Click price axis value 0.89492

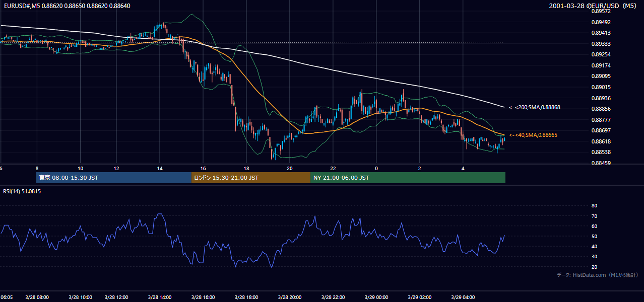[x=601, y=22]
